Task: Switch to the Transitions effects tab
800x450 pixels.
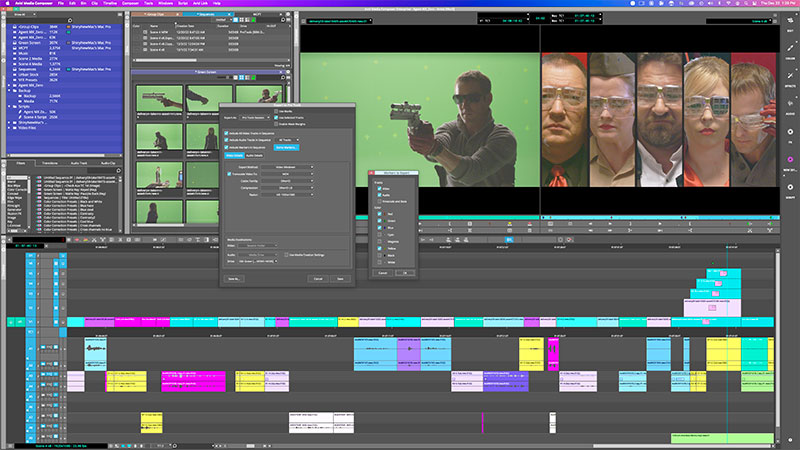Action: [x=50, y=163]
